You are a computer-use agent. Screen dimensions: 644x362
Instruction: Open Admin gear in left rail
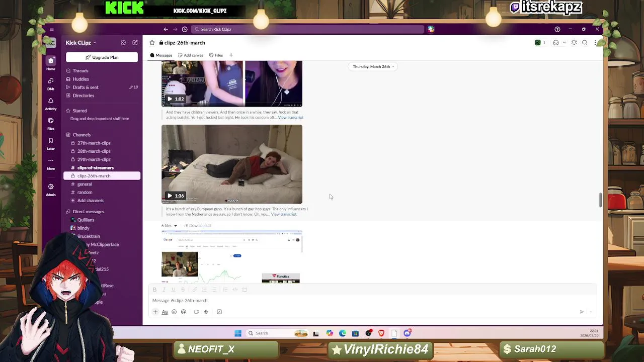tap(51, 189)
